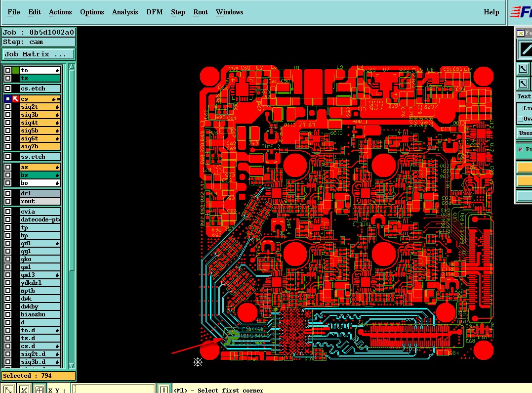This screenshot has width=532, height=393.
Task: Select the line drawing tool in right panel
Action: click(525, 49)
